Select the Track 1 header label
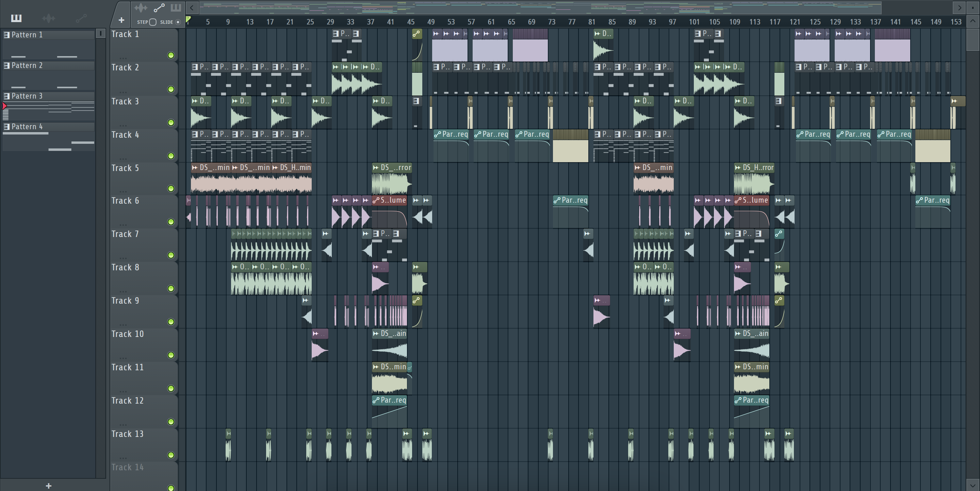980x491 pixels. click(x=125, y=34)
